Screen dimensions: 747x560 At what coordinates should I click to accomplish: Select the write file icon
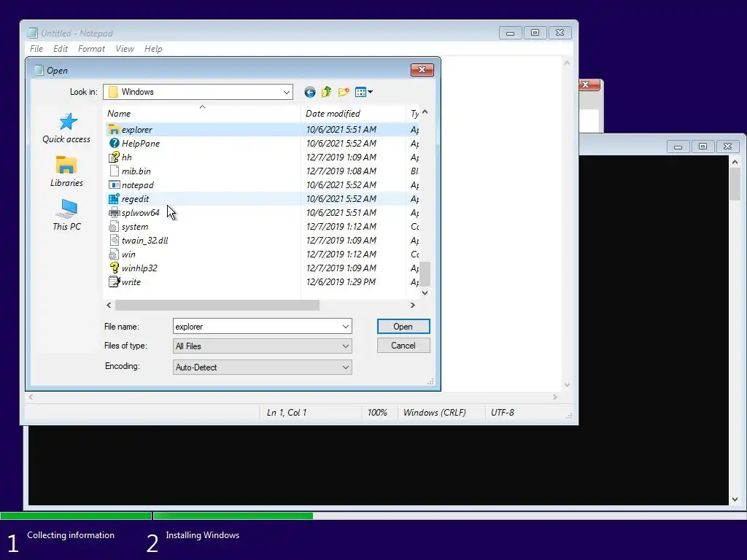coord(114,282)
